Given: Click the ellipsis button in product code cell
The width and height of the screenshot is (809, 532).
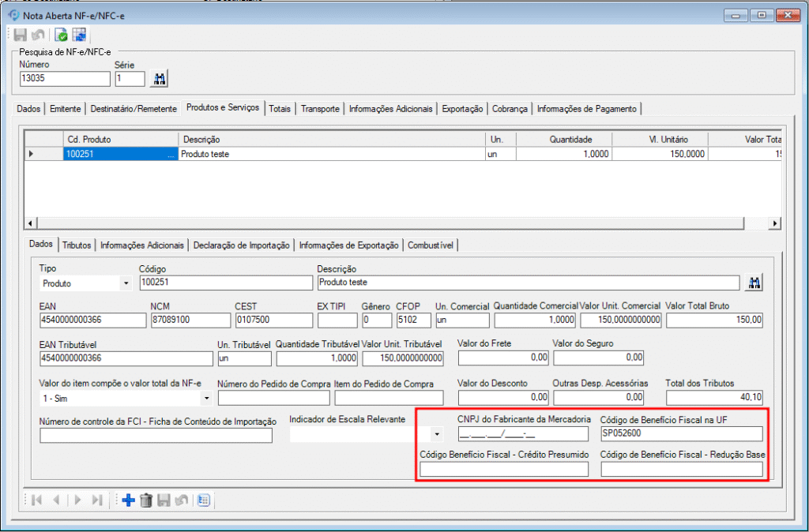Looking at the screenshot, I should pyautogui.click(x=171, y=155).
